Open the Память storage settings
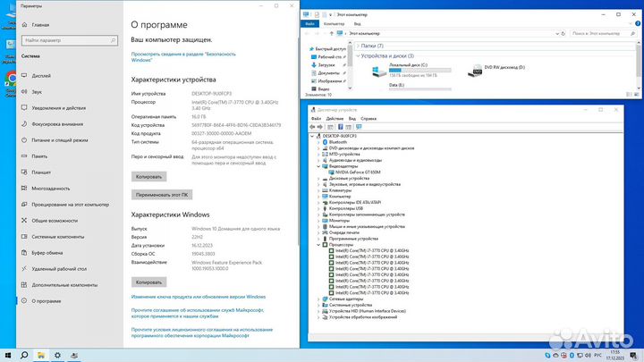This screenshot has height=362, width=644. point(39,156)
